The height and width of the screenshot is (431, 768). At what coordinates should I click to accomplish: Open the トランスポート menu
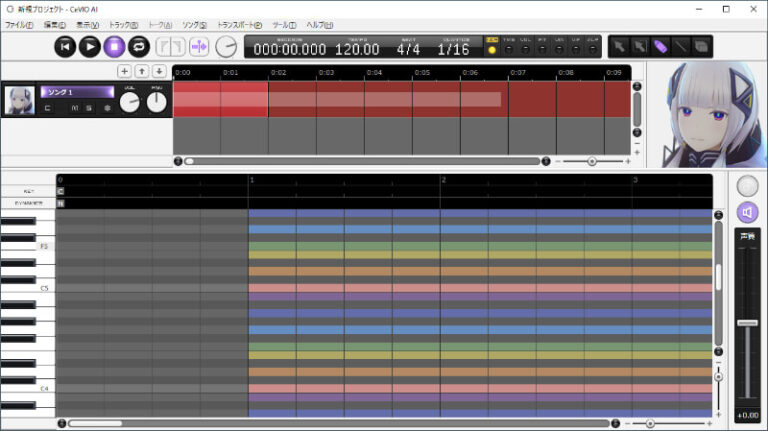(240, 24)
